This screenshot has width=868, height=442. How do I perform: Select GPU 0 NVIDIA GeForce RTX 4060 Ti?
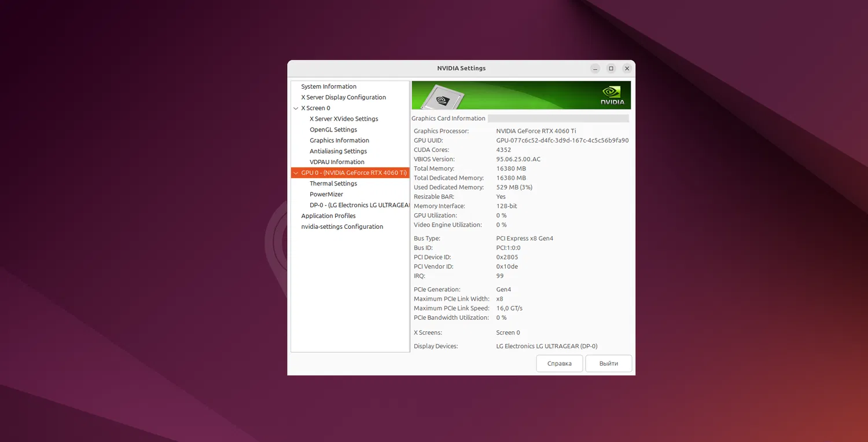click(350, 173)
